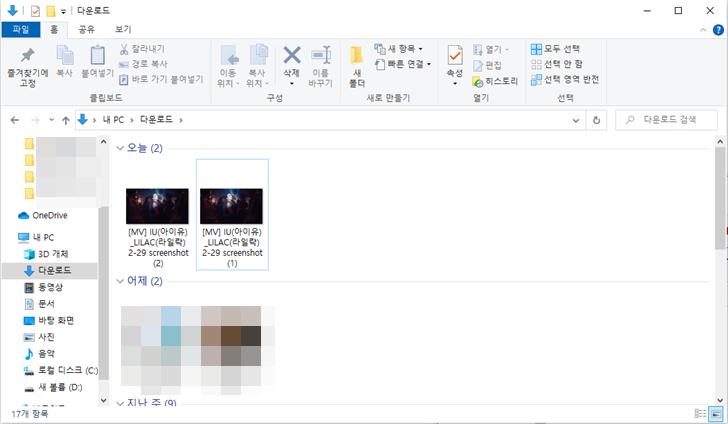728x424 pixels.
Task: Switch to the 홈 (Home) tab
Action: click(54, 29)
